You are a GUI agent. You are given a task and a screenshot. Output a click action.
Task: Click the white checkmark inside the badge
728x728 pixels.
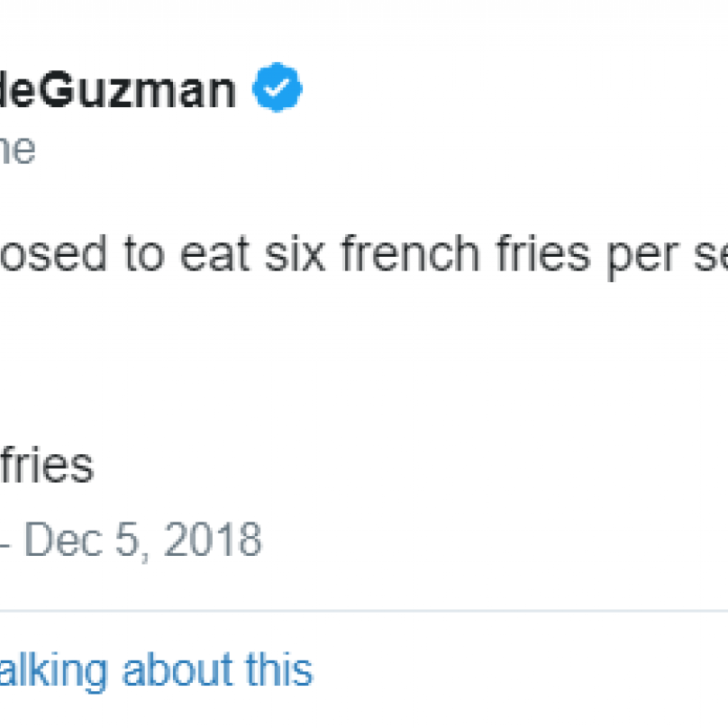click(x=277, y=86)
